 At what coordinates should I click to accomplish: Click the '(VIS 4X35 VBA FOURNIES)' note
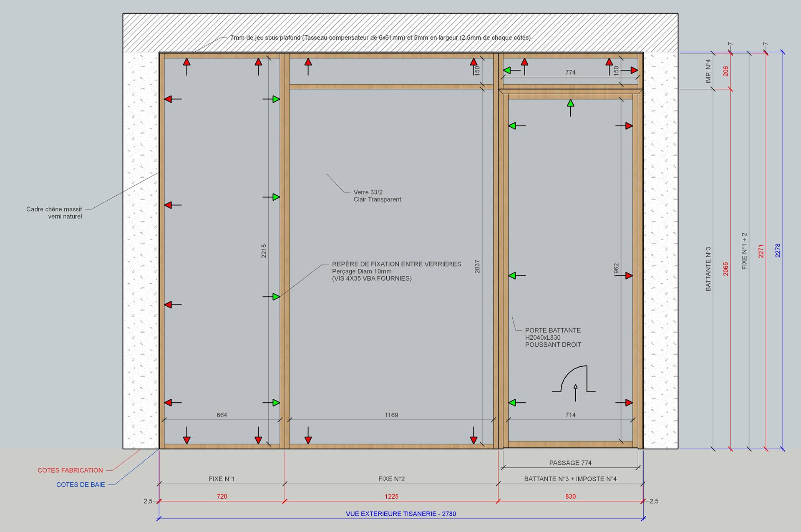coord(372,278)
